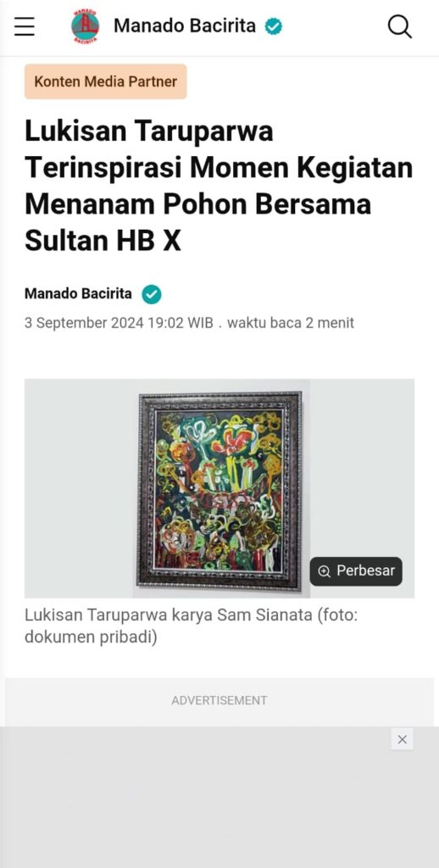The width and height of the screenshot is (439, 868).
Task: Tap the Manado Bacirita round logo
Action: [86, 26]
